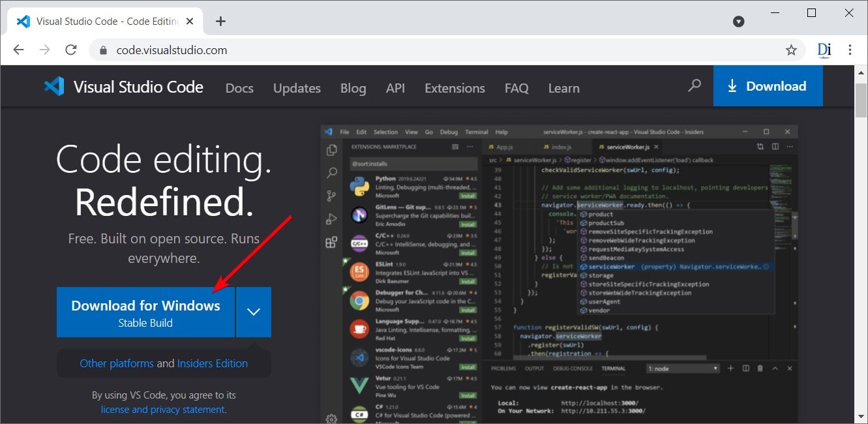Click the padlock site info icon
868x424 pixels.
(102, 50)
